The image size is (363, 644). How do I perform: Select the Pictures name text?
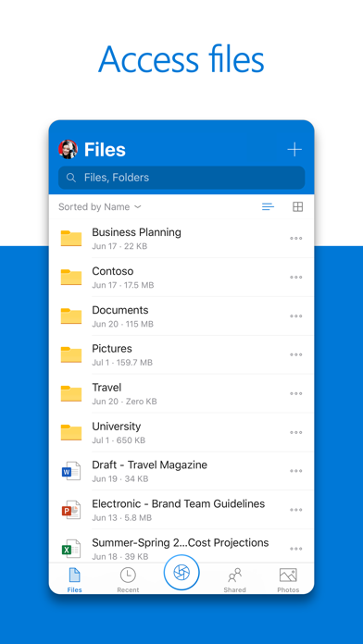click(x=112, y=349)
